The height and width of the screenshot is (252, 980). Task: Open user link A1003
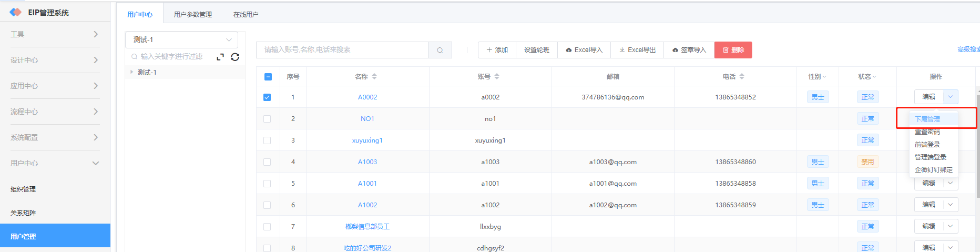[x=367, y=162]
